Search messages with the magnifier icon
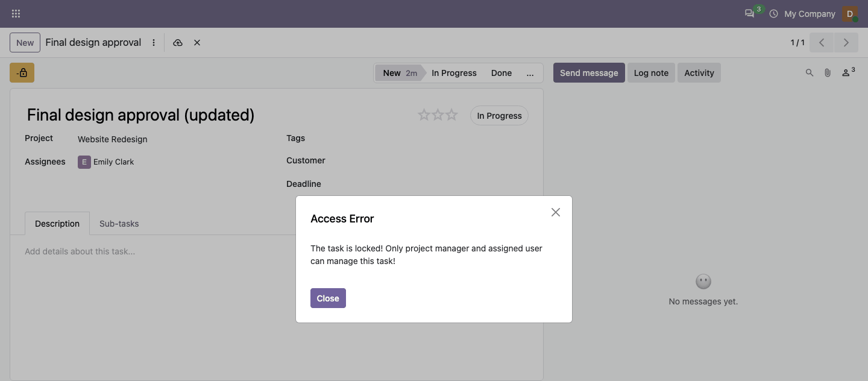Screen dimensions: 868x381 (810, 73)
